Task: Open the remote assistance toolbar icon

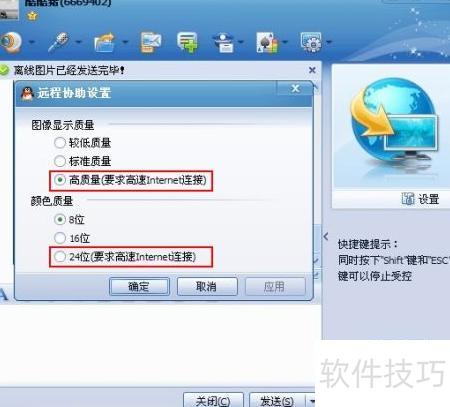Action: click(x=224, y=42)
